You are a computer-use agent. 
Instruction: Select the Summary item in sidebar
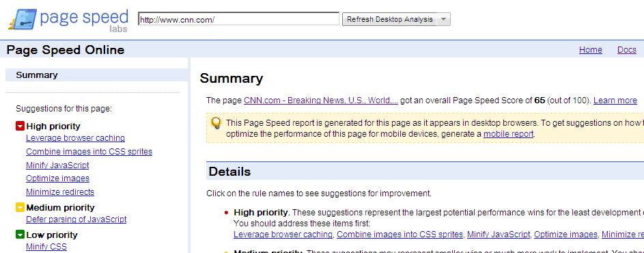pos(96,75)
